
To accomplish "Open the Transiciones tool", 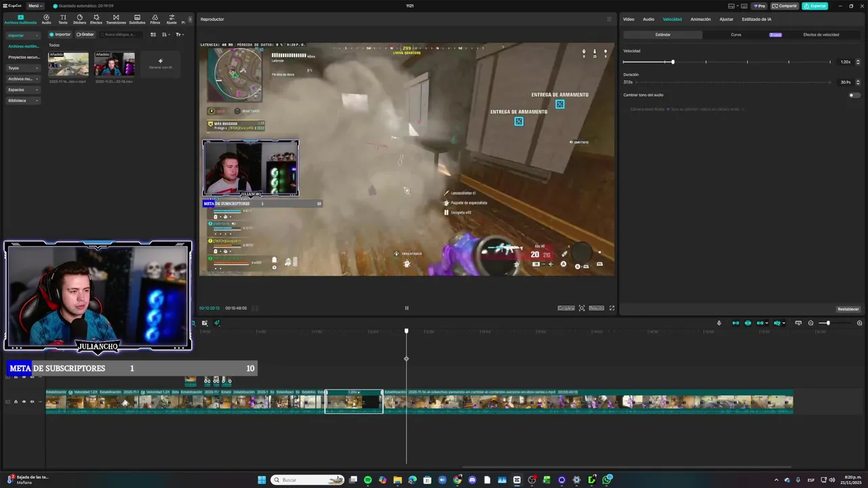I will (116, 19).
